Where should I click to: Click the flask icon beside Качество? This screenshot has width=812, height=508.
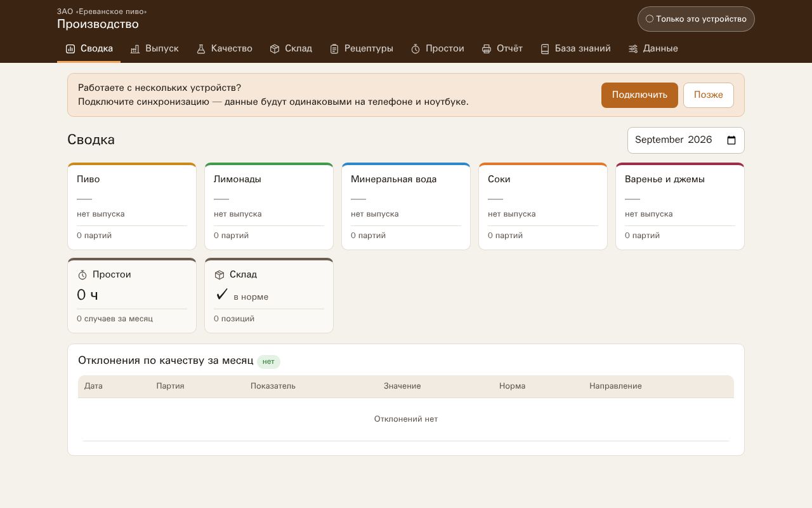tap(201, 49)
